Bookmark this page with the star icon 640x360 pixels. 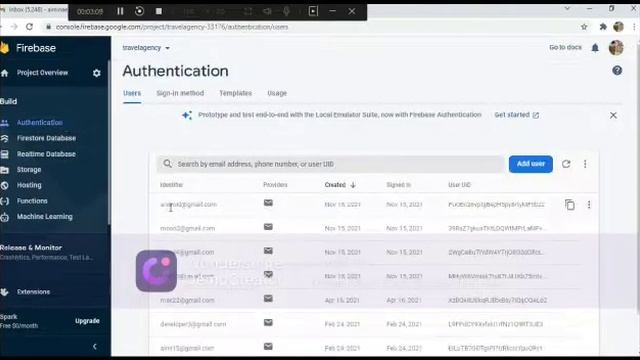[x=584, y=27]
